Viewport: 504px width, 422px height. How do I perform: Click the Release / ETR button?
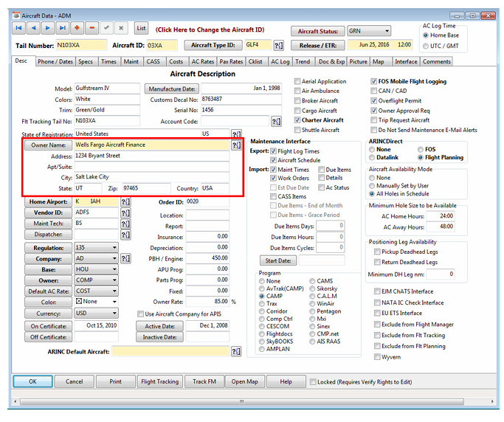click(318, 45)
